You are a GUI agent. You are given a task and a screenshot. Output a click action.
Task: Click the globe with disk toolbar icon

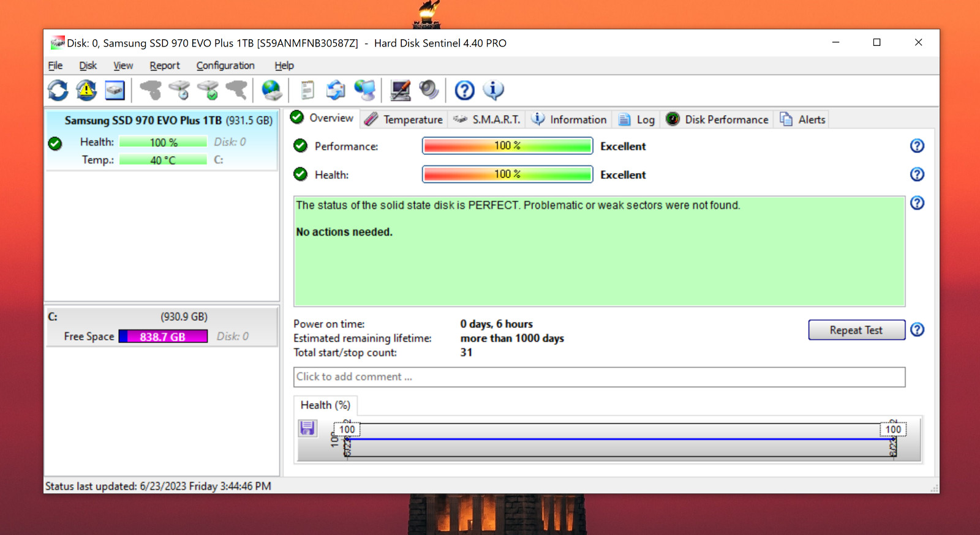pyautogui.click(x=271, y=91)
